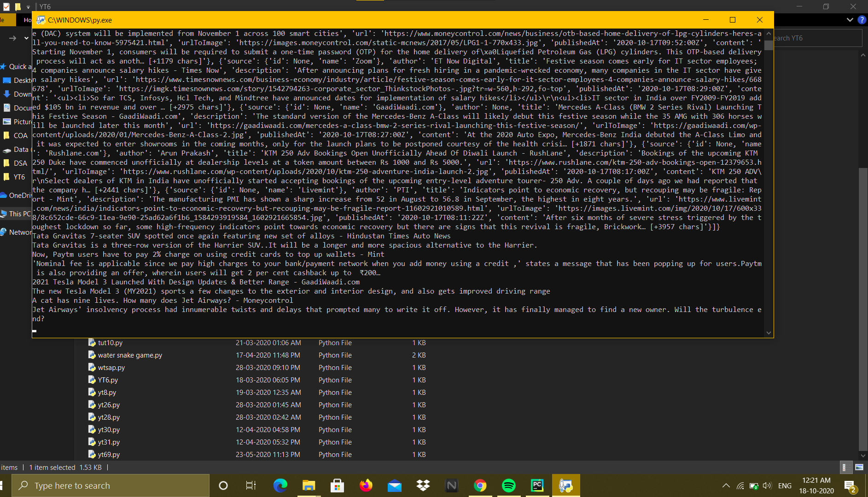This screenshot has width=868, height=497.
Task: Expand the ribbon with chevron arrow
Action: click(850, 20)
